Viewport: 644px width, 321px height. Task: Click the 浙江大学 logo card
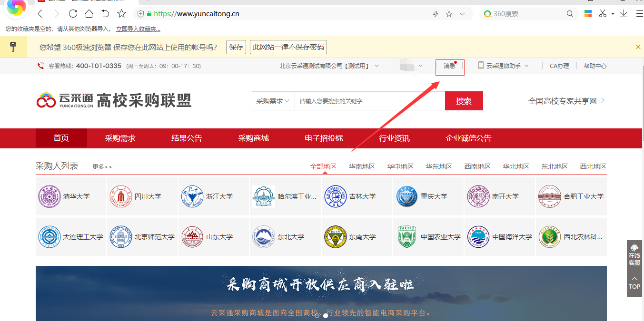pos(214,196)
